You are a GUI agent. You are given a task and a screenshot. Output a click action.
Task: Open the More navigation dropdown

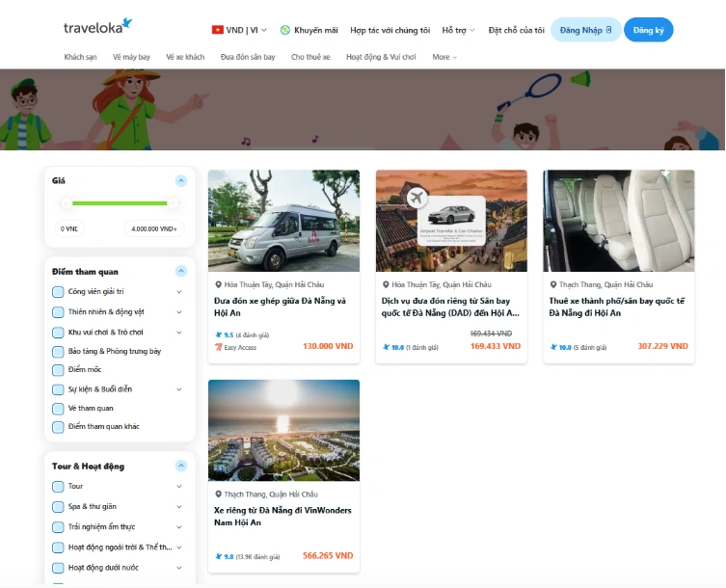coord(444,57)
